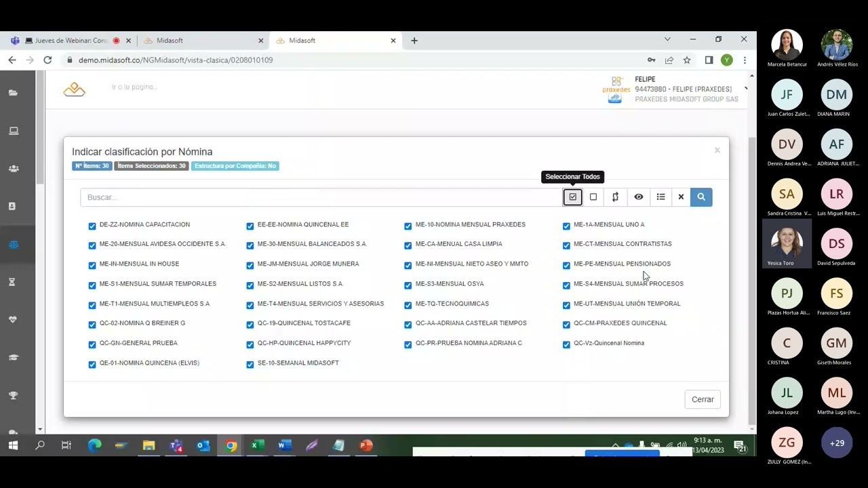Uncheck DE-ZZ-NOMINA CAPACITACION
Screen dimensions: 868x488
tap(92, 226)
